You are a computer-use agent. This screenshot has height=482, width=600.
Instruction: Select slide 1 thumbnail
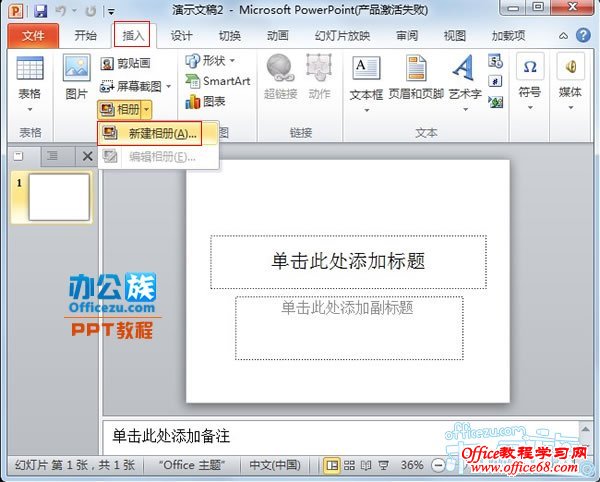59,197
